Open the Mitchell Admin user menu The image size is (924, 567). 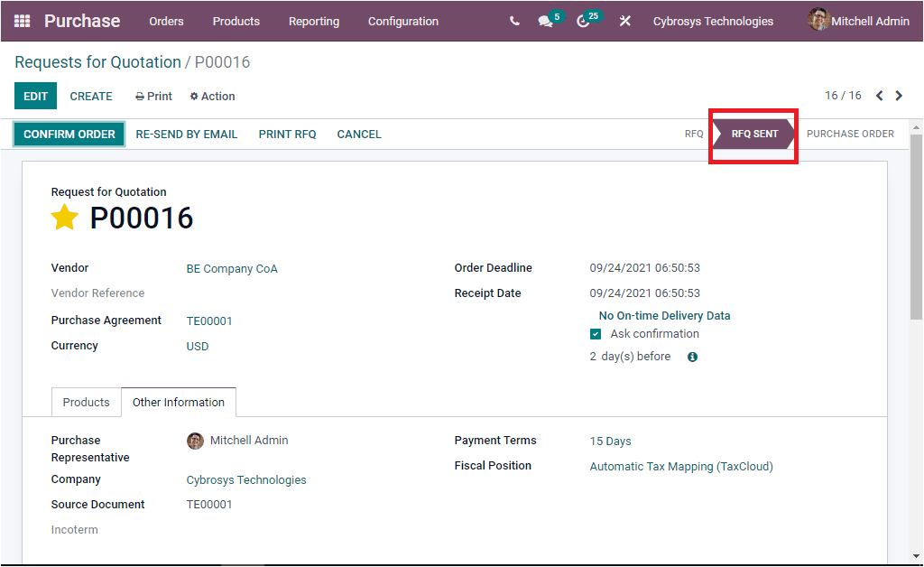[857, 20]
